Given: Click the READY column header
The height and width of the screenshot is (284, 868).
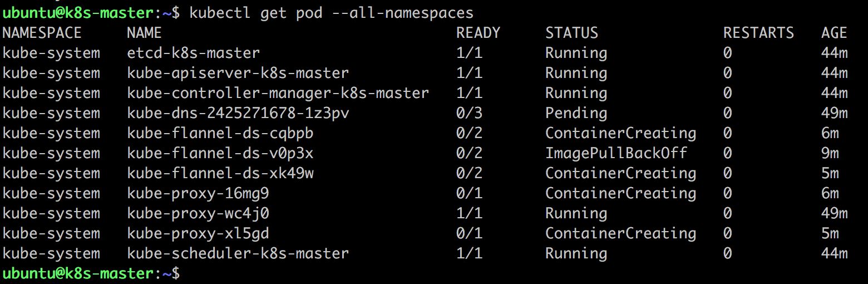Looking at the screenshot, I should tap(479, 33).
